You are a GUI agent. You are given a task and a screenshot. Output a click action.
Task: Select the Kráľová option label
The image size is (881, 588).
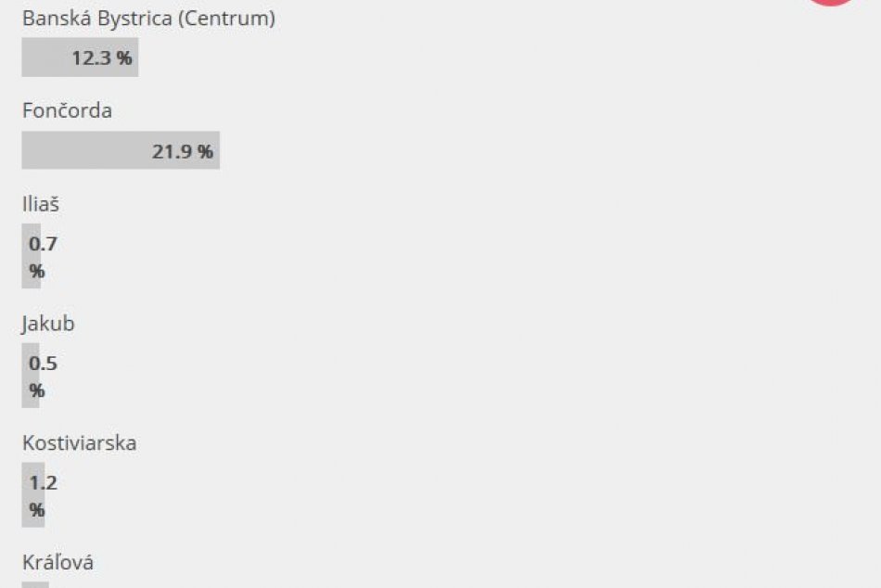(57, 563)
